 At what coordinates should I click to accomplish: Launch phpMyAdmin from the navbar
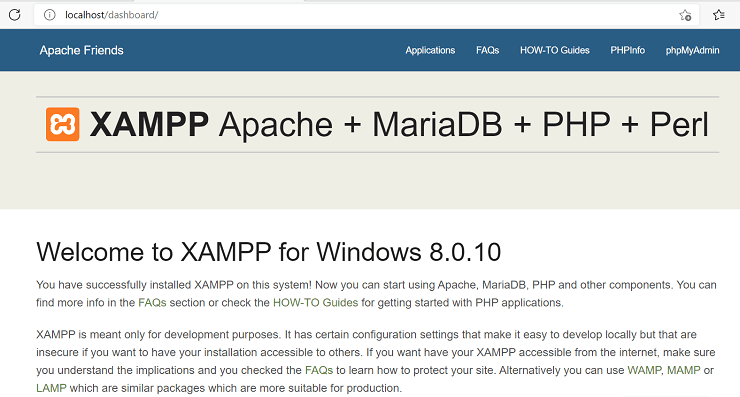click(x=692, y=50)
